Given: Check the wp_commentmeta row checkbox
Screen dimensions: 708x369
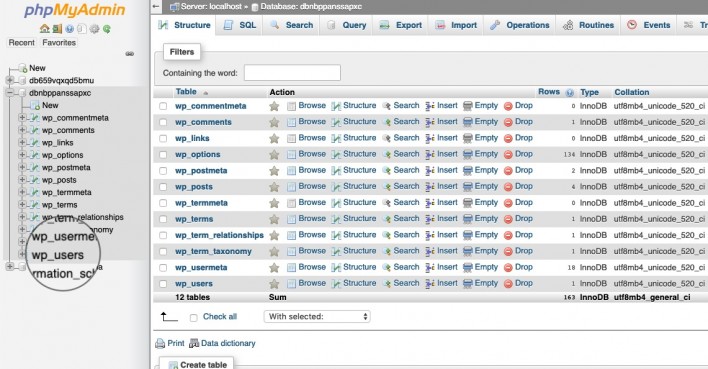Looking at the screenshot, I should (163, 106).
